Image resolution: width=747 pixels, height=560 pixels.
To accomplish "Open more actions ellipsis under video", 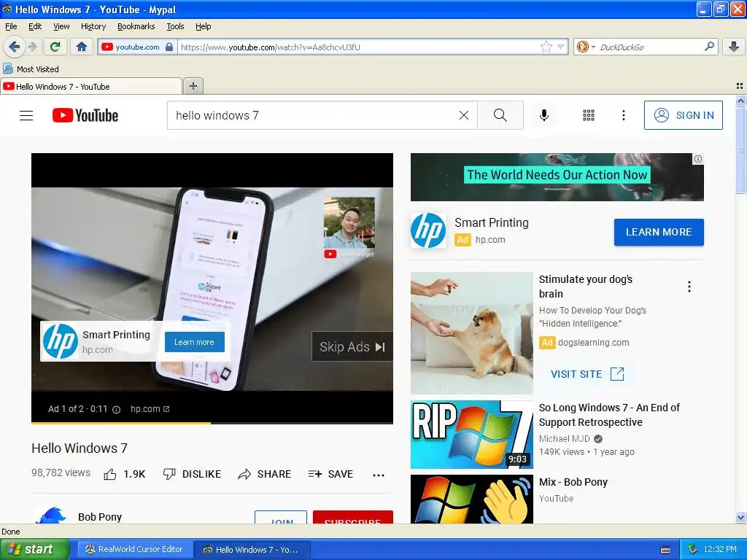I will [x=379, y=475].
